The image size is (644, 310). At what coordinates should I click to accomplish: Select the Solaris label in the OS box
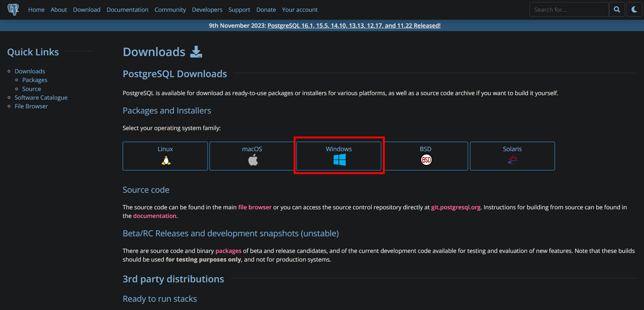tap(512, 149)
